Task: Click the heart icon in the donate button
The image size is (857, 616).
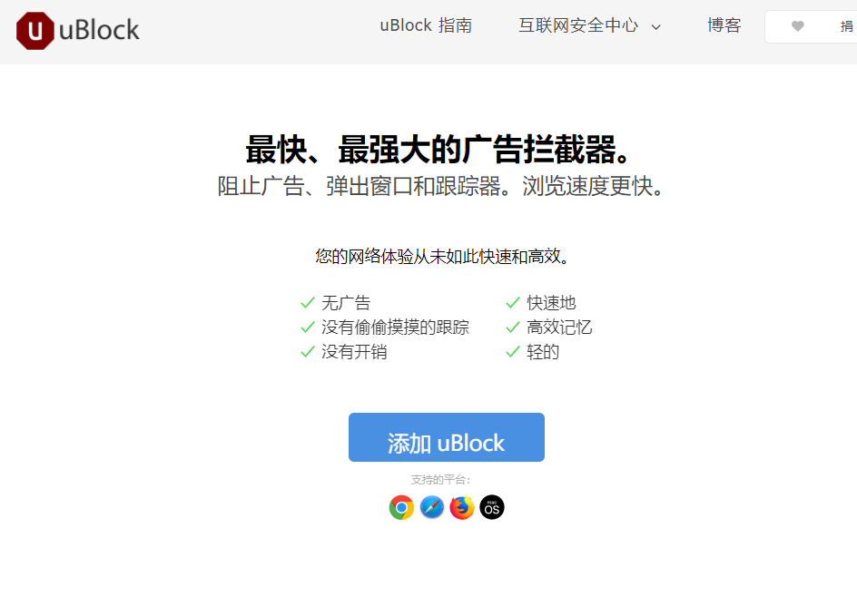Action: (798, 26)
